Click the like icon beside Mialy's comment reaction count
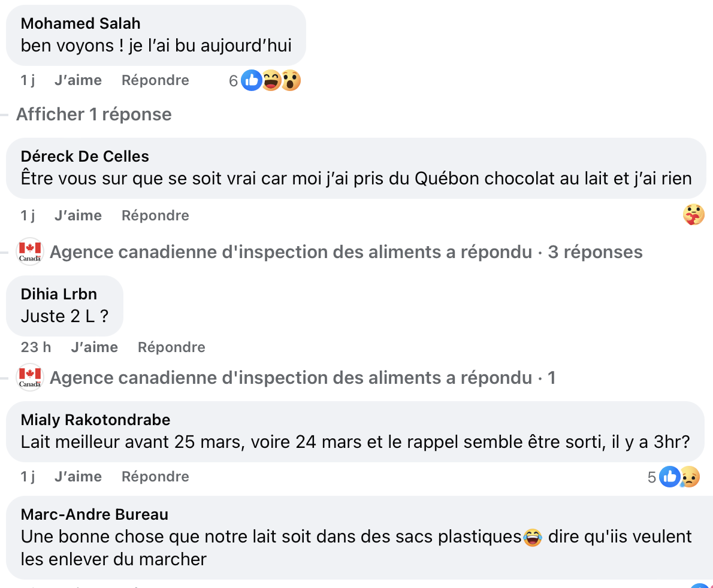Image resolution: width=713 pixels, height=588 pixels. coord(669,476)
